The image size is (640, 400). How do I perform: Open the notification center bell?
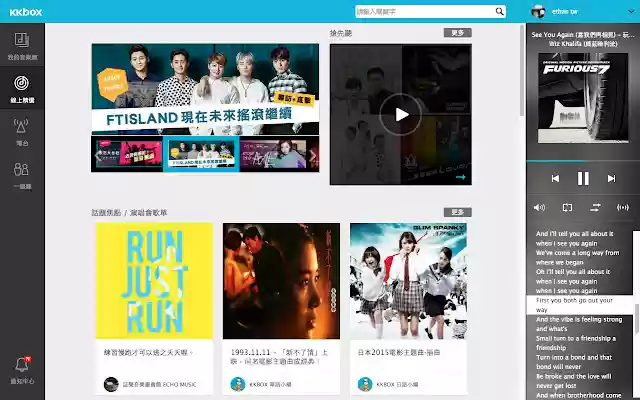(x=22, y=364)
